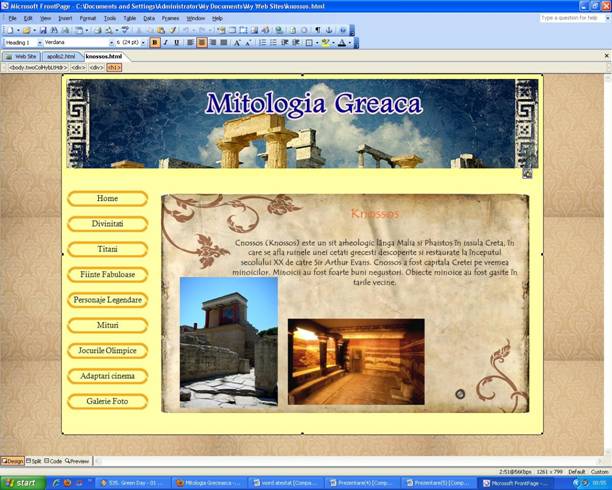Click the Increase Indent icon
612x490 pixels.
click(x=296, y=43)
